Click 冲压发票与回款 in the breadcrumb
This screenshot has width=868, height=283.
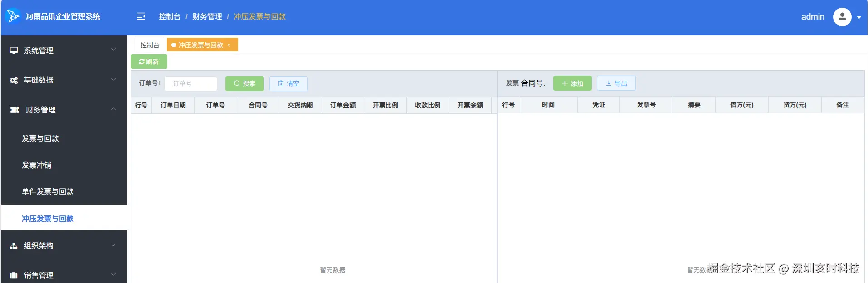click(x=260, y=16)
